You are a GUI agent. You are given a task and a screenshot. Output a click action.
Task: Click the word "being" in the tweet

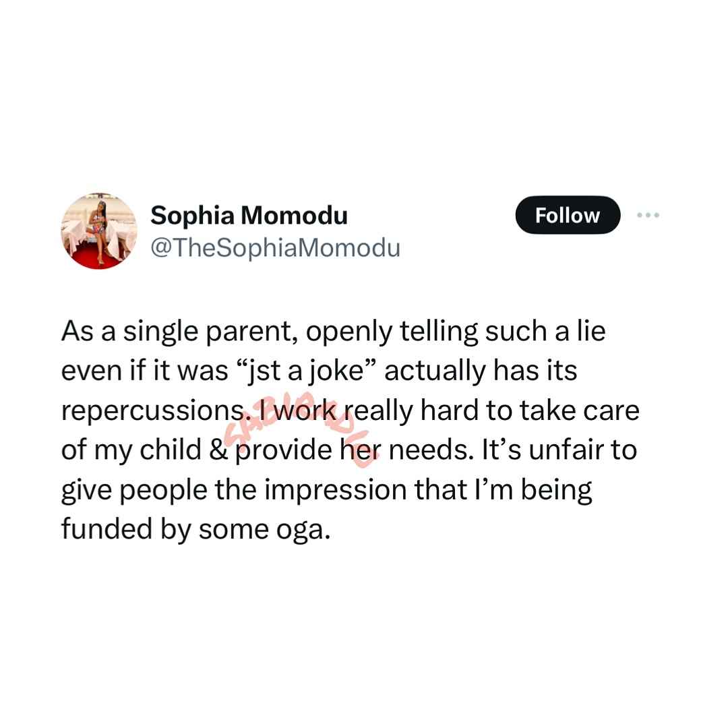point(556,491)
